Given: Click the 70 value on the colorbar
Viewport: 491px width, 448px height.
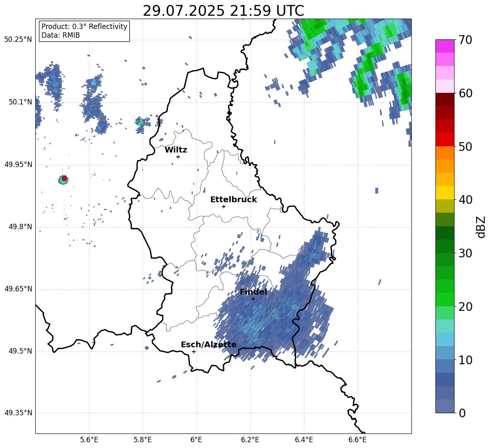Looking at the screenshot, I should 465,40.
